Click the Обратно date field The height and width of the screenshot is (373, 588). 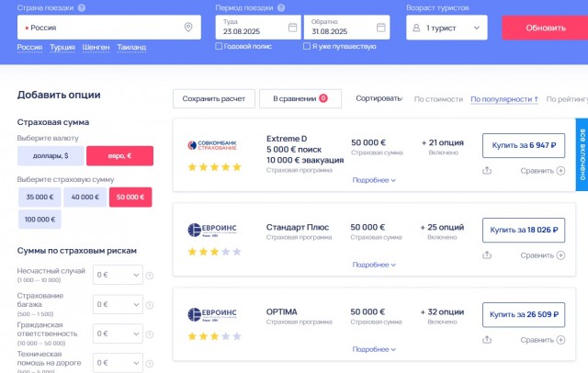[x=347, y=28]
